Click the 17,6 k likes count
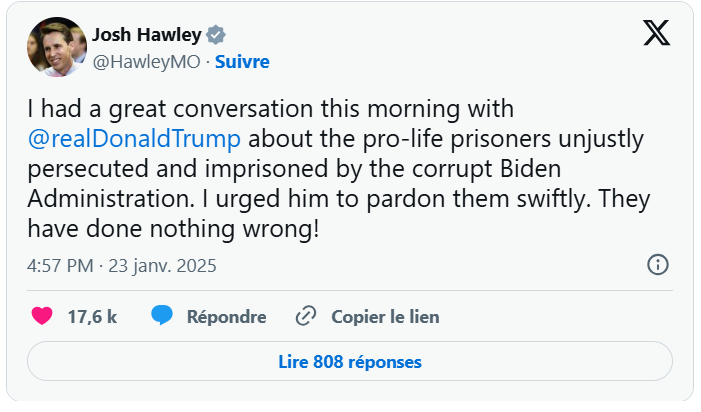Screen dimensions: 701x412 tap(92, 317)
